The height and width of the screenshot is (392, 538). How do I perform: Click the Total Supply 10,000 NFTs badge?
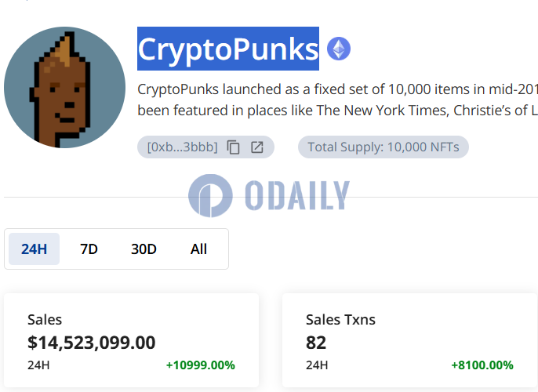point(384,147)
